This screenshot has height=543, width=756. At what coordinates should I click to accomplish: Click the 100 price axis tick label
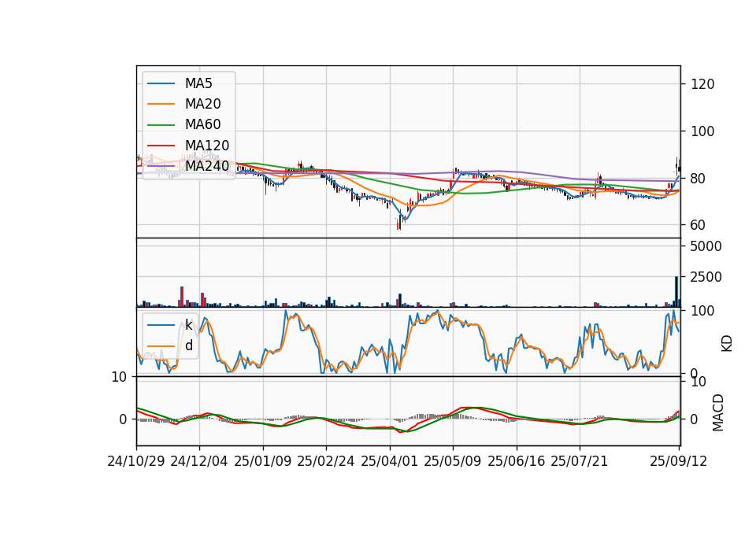pyautogui.click(x=702, y=131)
